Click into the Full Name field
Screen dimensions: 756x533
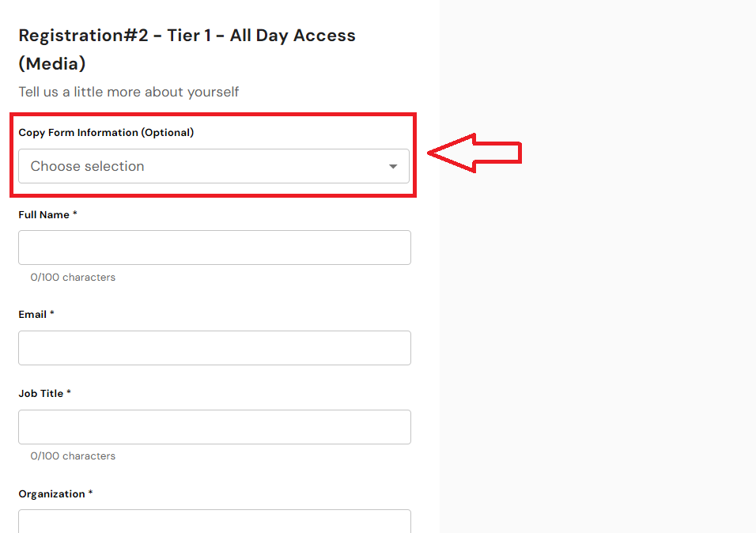pyautogui.click(x=214, y=248)
